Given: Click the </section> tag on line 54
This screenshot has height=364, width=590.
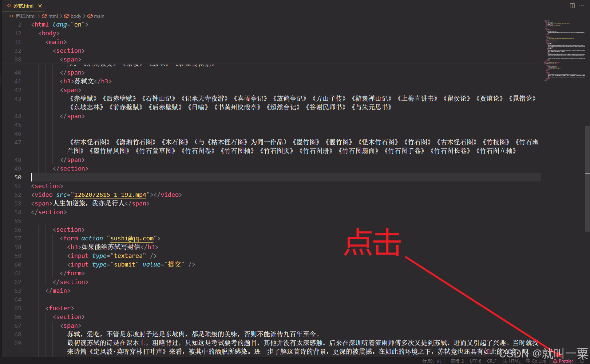Looking at the screenshot, I should (49, 212).
